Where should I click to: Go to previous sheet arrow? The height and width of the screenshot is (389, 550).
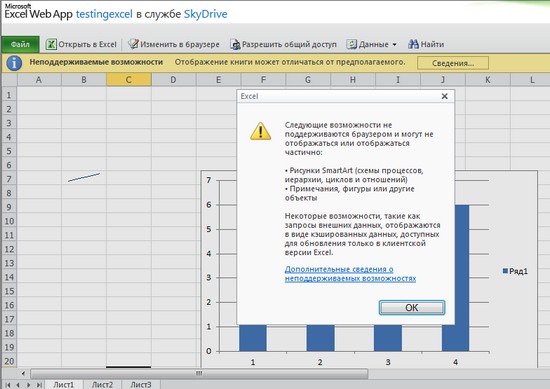click(18, 385)
